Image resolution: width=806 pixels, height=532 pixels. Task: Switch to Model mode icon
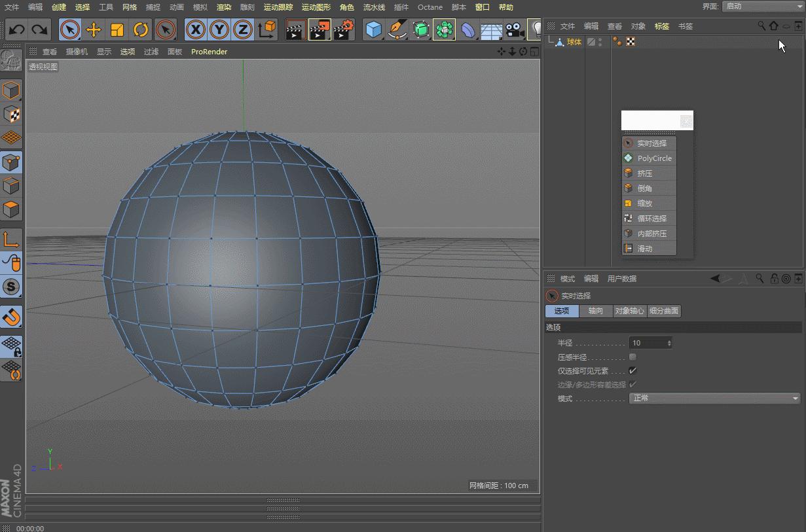point(11,90)
